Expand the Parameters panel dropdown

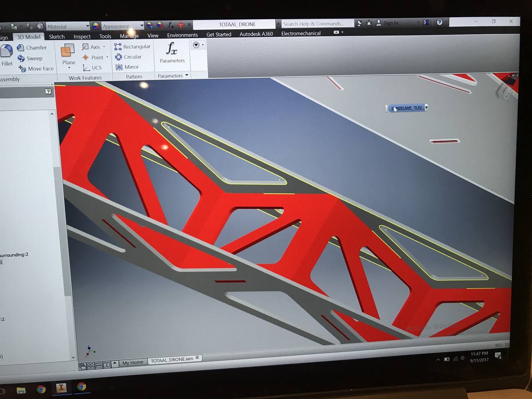coord(186,75)
